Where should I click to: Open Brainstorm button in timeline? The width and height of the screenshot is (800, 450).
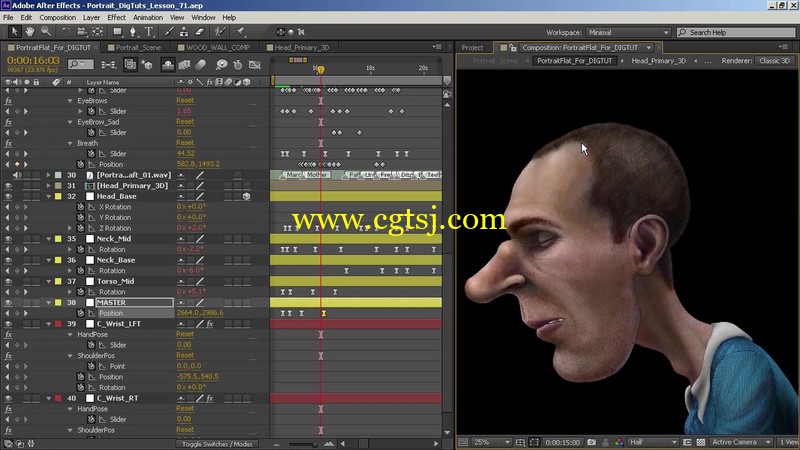(221, 65)
